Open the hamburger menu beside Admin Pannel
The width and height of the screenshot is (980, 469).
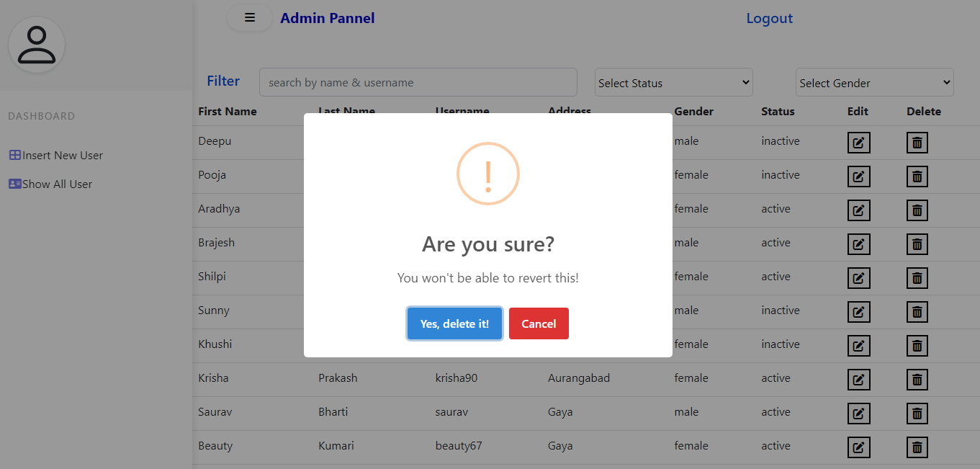tap(249, 17)
